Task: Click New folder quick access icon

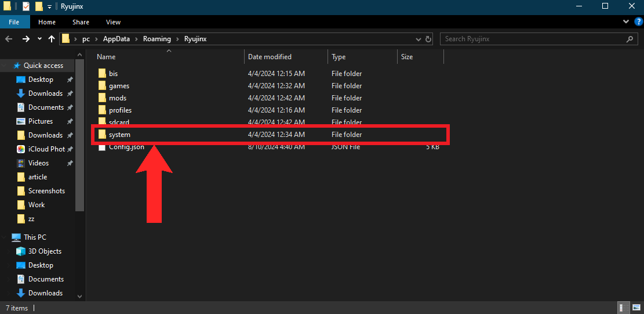Action: (39, 6)
